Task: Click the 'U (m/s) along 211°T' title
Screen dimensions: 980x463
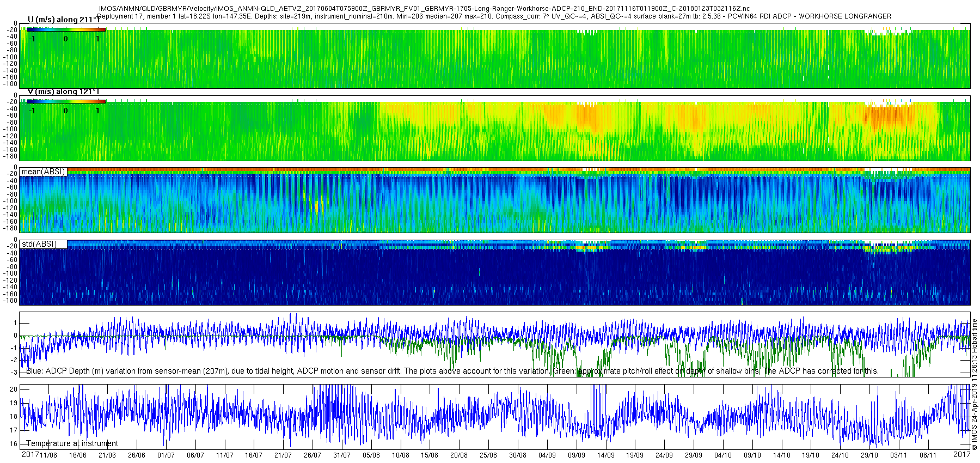Action: pyautogui.click(x=63, y=20)
